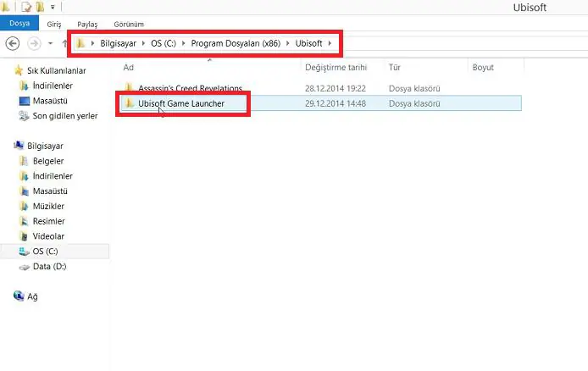
Task: Click the Son gidilen yerler icon
Action: pos(24,116)
